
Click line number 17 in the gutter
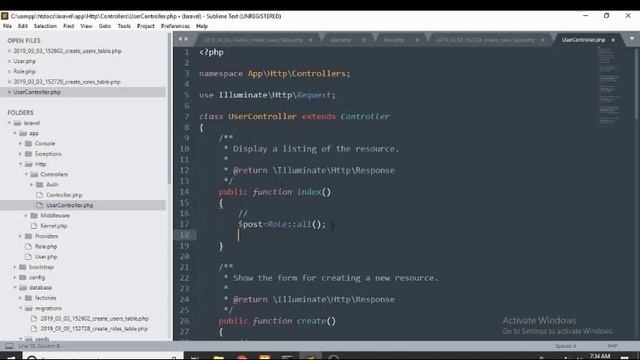tap(184, 224)
